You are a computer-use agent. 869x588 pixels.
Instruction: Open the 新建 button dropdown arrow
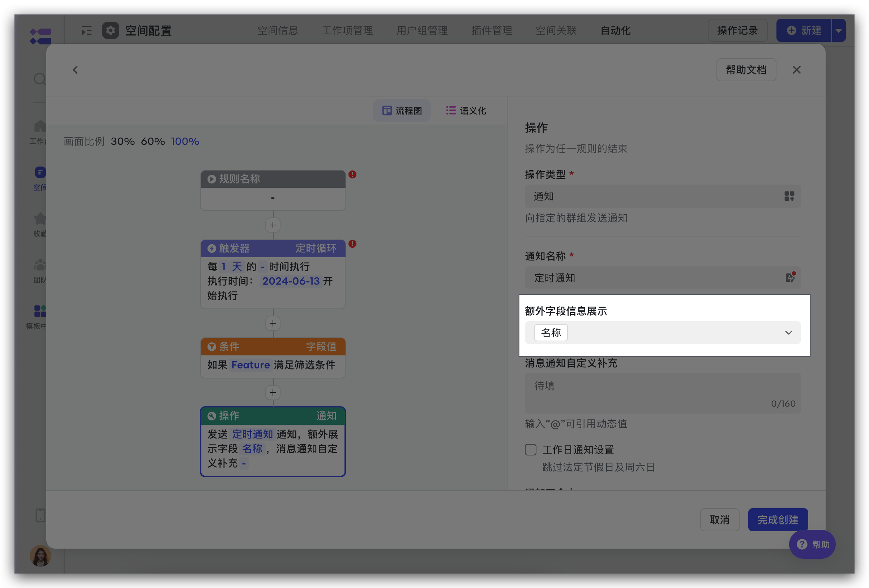pos(839,30)
